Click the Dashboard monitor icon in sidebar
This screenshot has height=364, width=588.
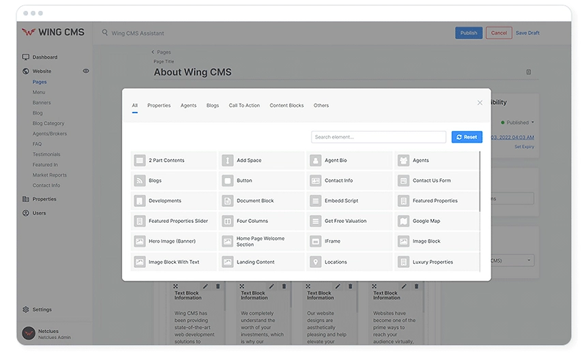coord(25,57)
